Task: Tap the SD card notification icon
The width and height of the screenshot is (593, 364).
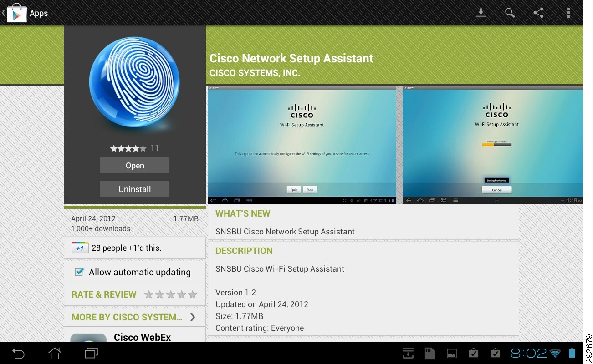Action: (429, 353)
